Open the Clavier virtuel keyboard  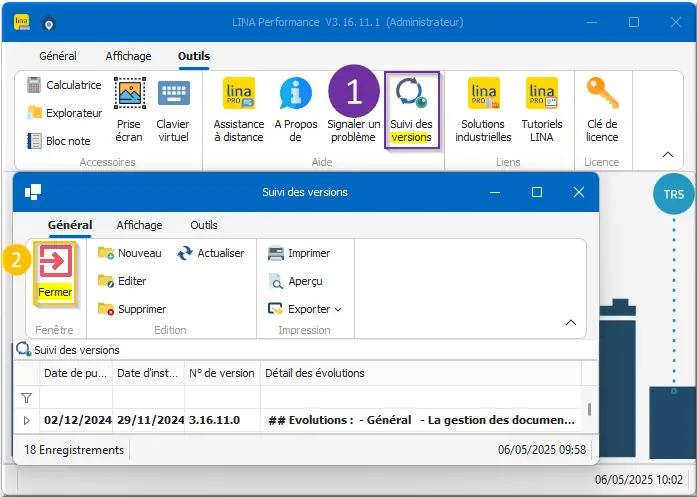click(x=173, y=110)
